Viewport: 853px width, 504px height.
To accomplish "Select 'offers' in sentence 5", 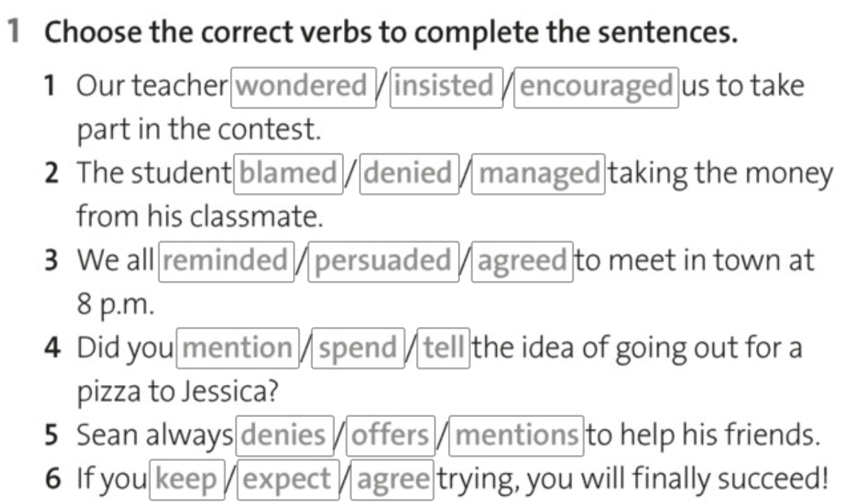I will [390, 435].
